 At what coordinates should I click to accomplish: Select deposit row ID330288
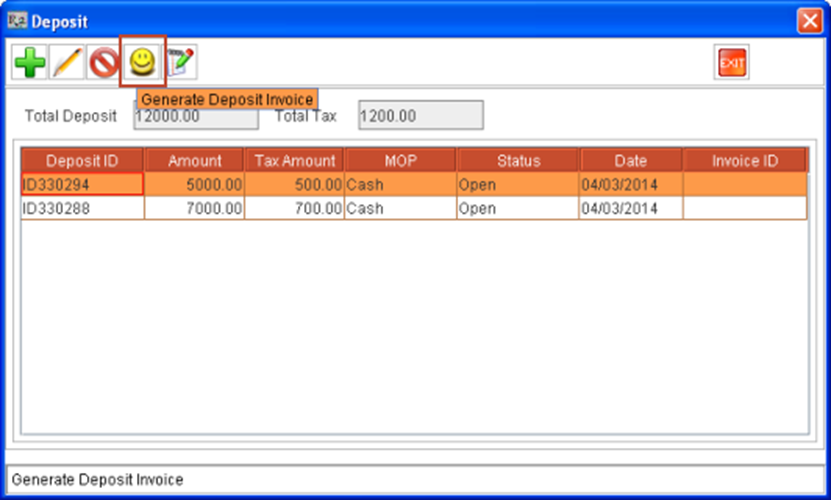coord(82,208)
